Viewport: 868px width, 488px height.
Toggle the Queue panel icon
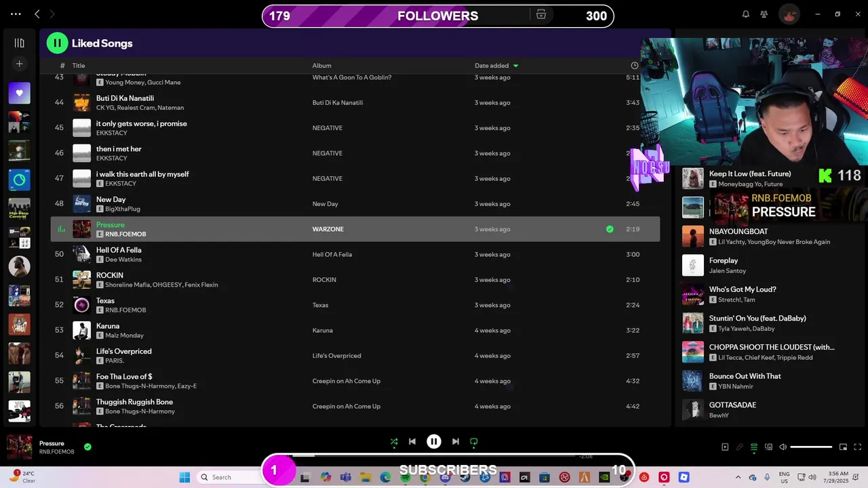[x=753, y=447]
